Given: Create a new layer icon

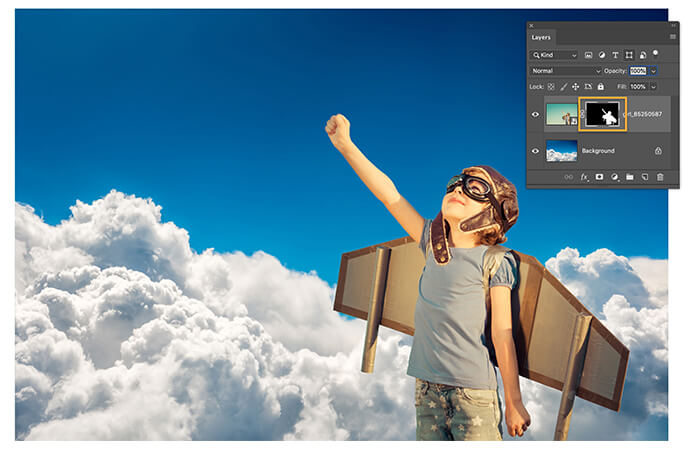Looking at the screenshot, I should point(645,177).
